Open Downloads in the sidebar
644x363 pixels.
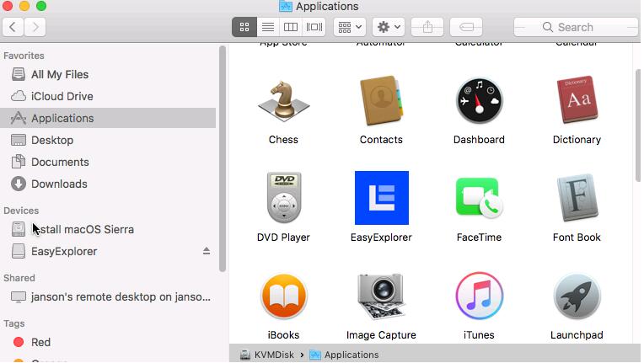108,184
